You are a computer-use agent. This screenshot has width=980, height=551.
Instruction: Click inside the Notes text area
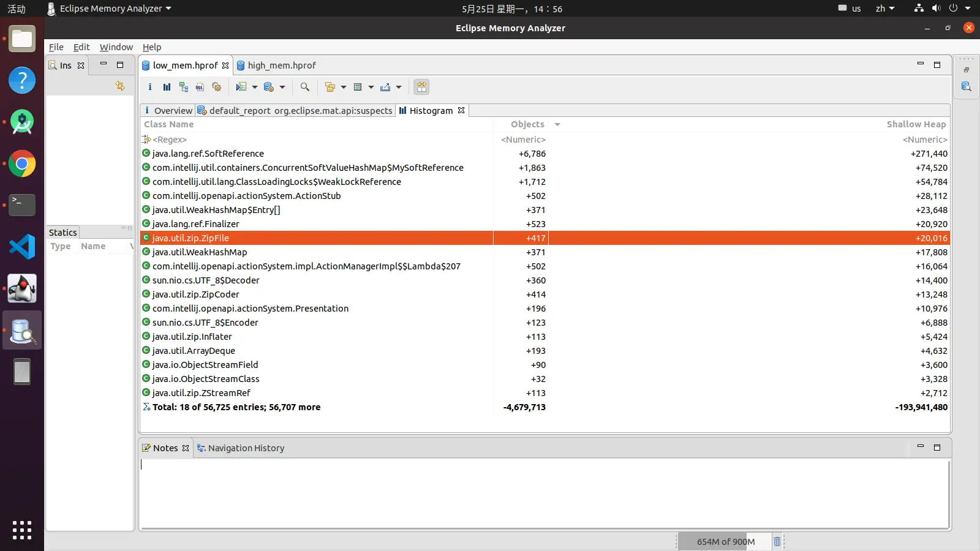tap(544, 493)
